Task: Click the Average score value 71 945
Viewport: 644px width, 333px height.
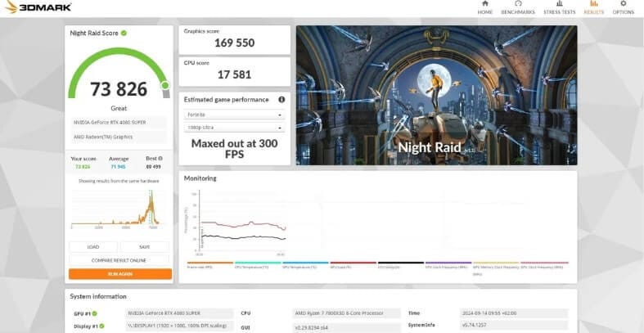Action: point(119,167)
